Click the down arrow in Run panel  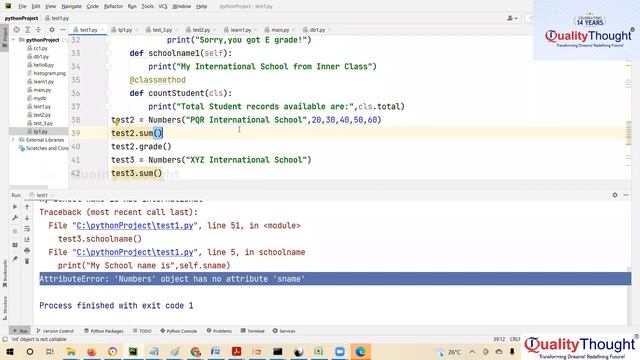(27, 218)
